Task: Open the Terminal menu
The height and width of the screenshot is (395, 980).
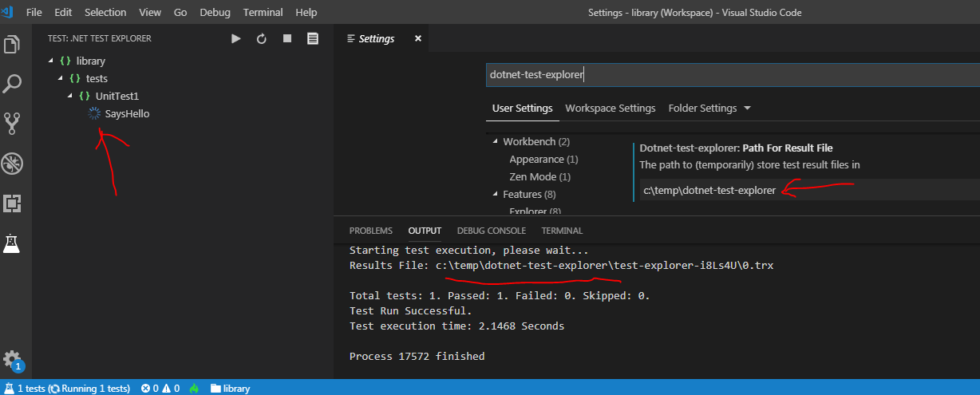Action: [263, 13]
